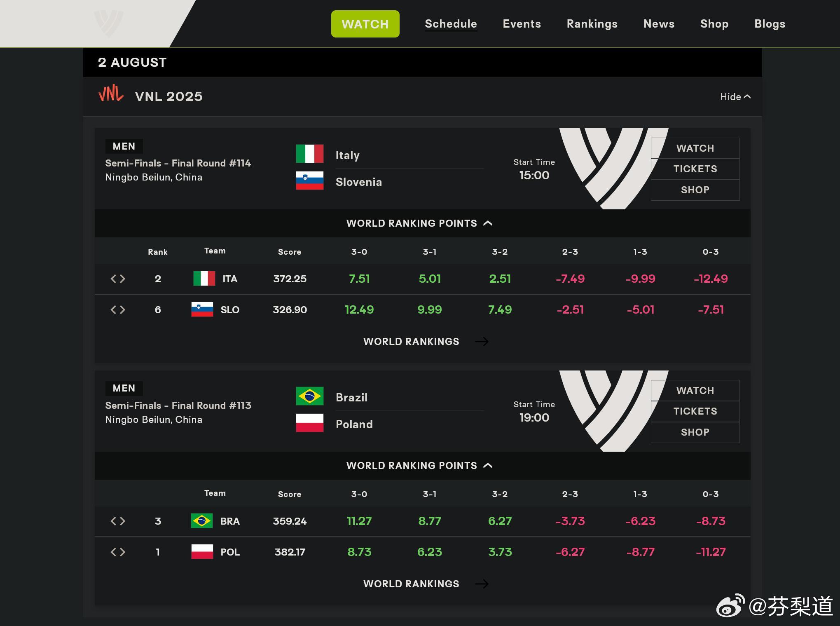Click the VNL logo beside VNL 2025
Screen dimensions: 840x626
point(111,94)
